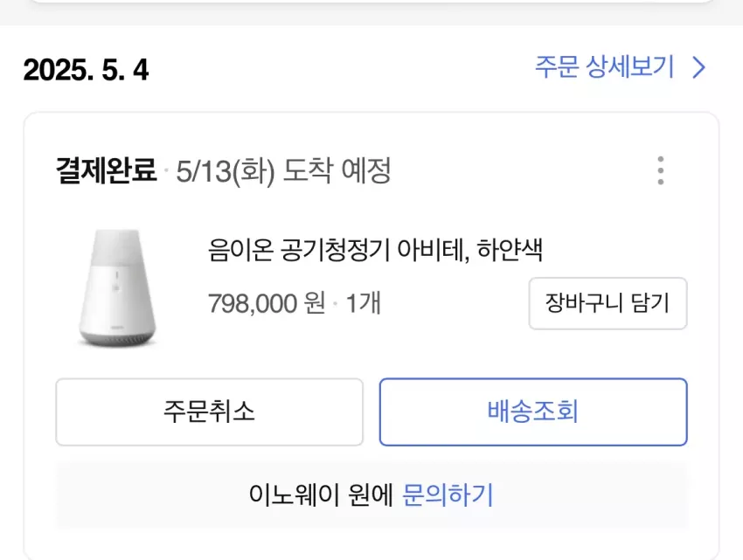Click the 이노웨이 원 seller name

point(321,495)
